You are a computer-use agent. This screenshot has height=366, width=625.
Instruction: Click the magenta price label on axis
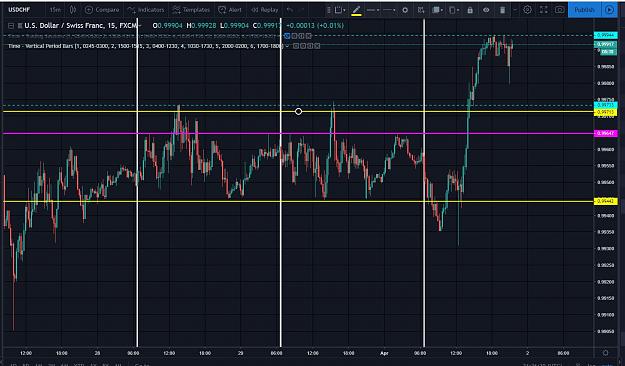point(605,134)
